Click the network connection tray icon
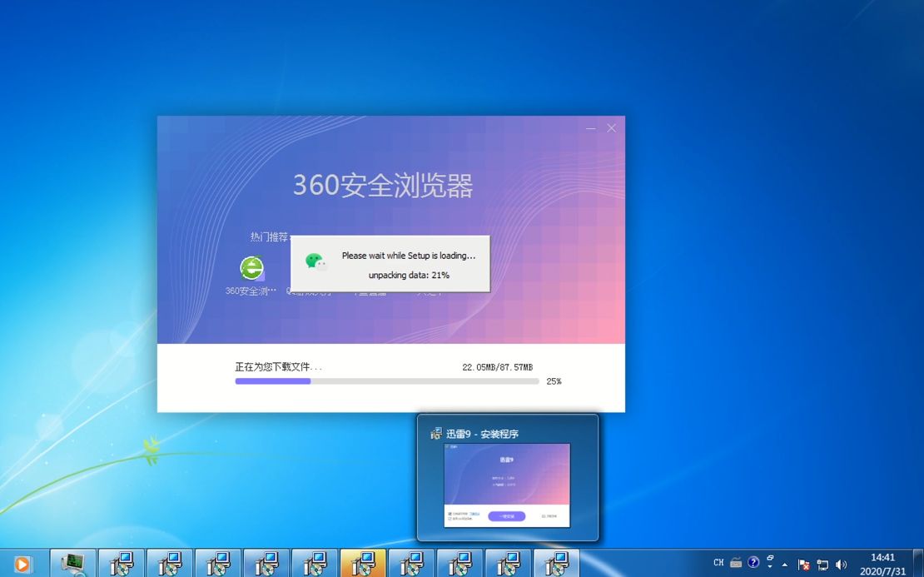924x577 pixels. pos(822,564)
